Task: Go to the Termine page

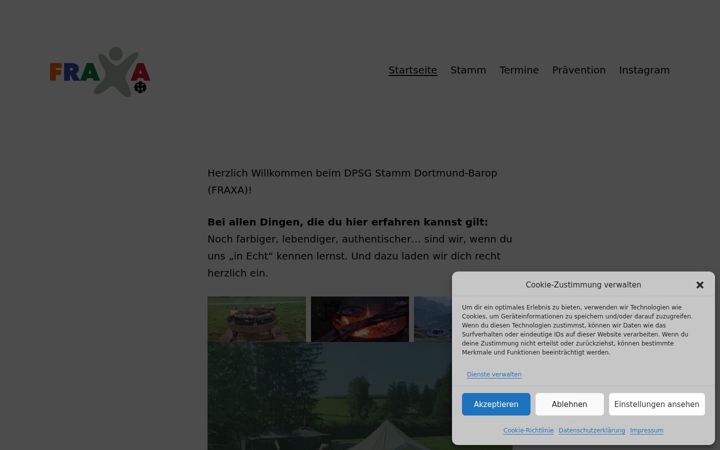Action: point(519,70)
